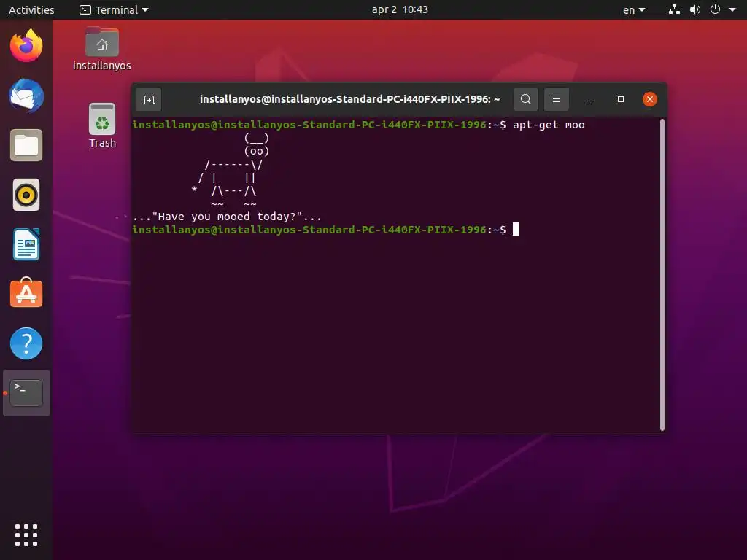Open the Activities overview
747x560 pixels.
[31, 10]
